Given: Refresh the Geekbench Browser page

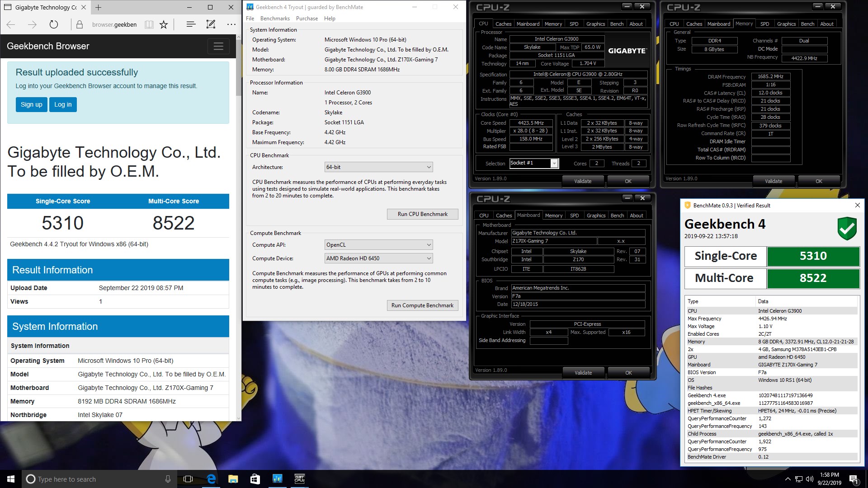Looking at the screenshot, I should tap(54, 24).
